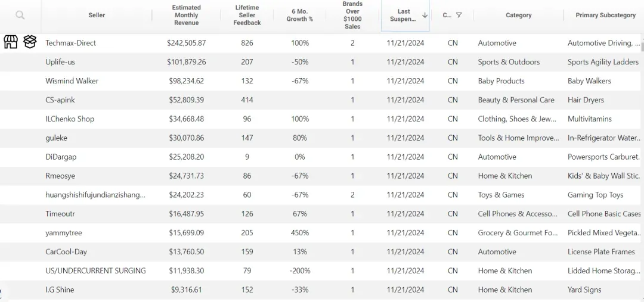The width and height of the screenshot is (644, 302).
Task: Open the country column filter funnel
Action: pos(459,15)
